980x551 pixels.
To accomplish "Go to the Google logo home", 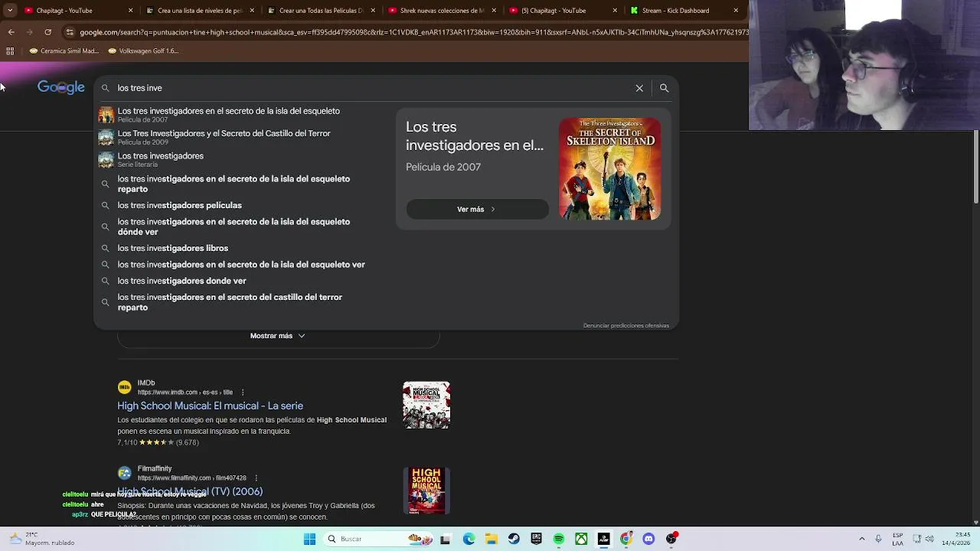I will tap(61, 87).
